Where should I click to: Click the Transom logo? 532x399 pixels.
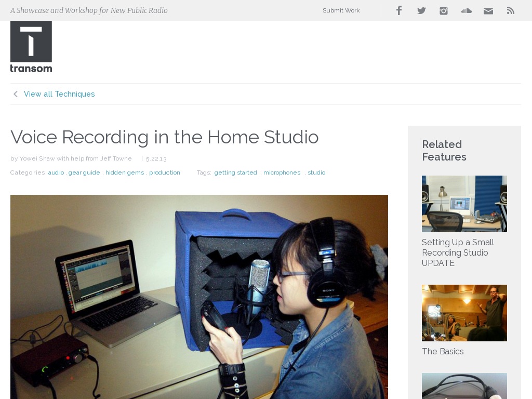[31, 47]
